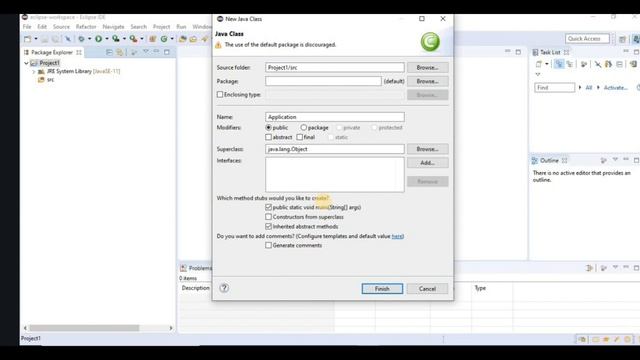Click the green Run toolbar button
Image resolution: width=640 pixels, height=360 pixels.
(x=98, y=39)
